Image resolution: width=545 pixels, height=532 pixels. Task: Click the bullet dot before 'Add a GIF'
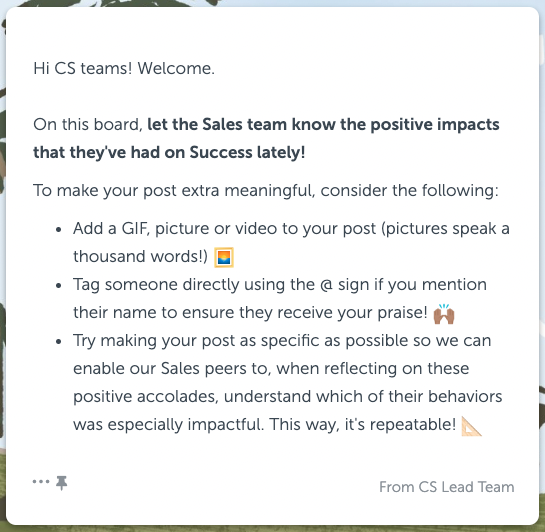click(58, 230)
